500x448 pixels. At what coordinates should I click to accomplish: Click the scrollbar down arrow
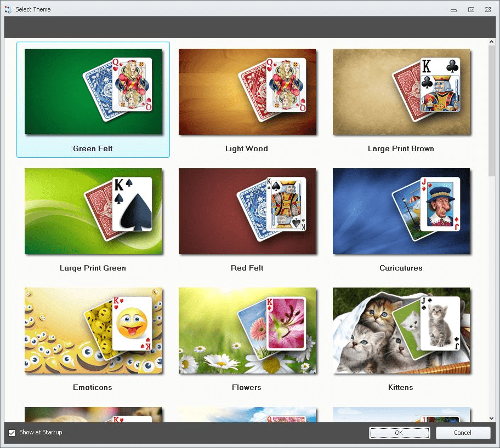coord(492,418)
